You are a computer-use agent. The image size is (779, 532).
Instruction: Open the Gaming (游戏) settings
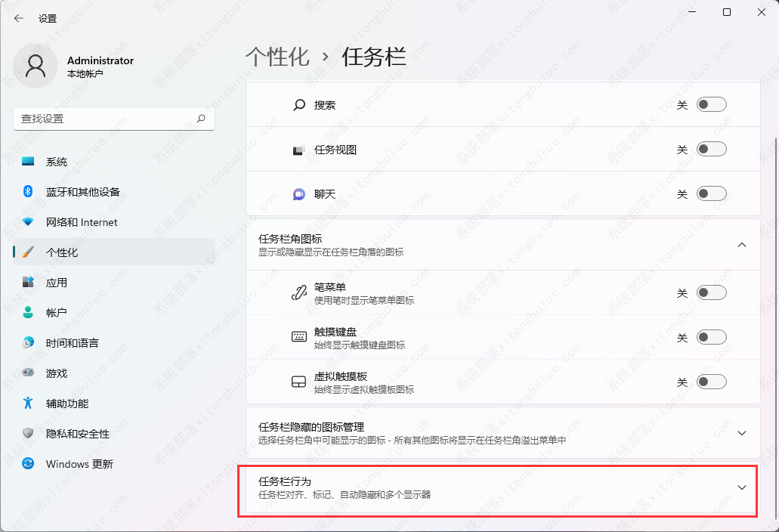click(x=56, y=373)
